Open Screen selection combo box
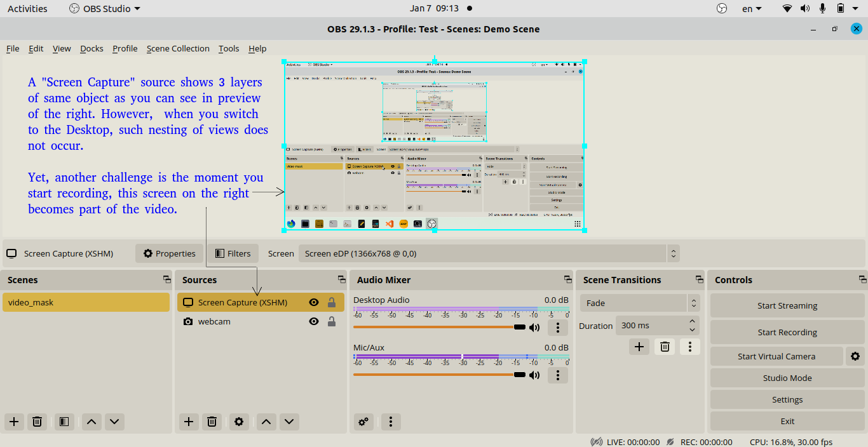Image resolution: width=868 pixels, height=447 pixels. click(x=489, y=253)
